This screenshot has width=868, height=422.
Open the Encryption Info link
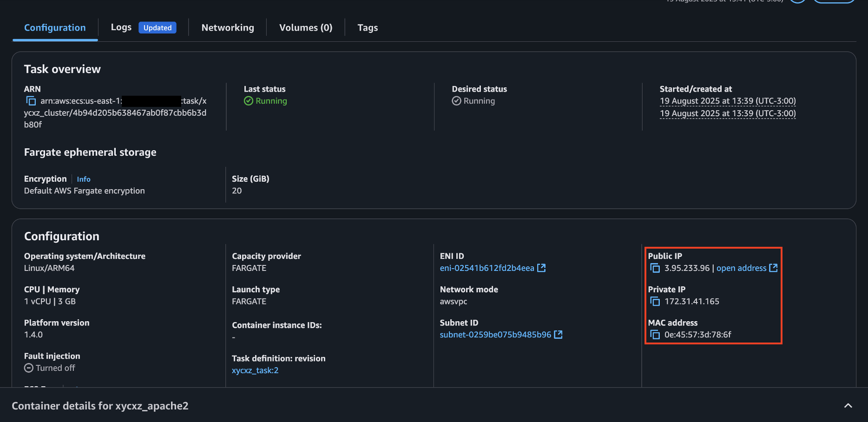84,179
